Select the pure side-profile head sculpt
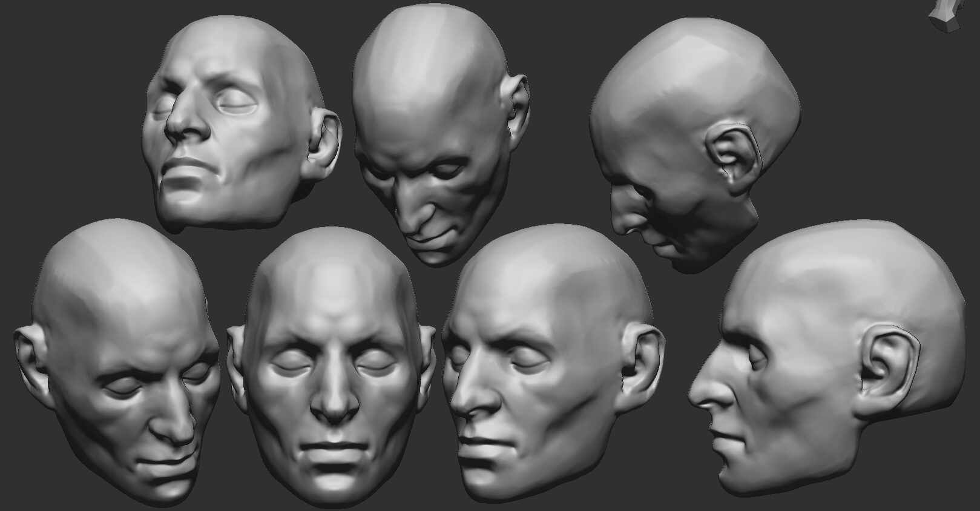Image resolution: width=980 pixels, height=511 pixels. 827,357
